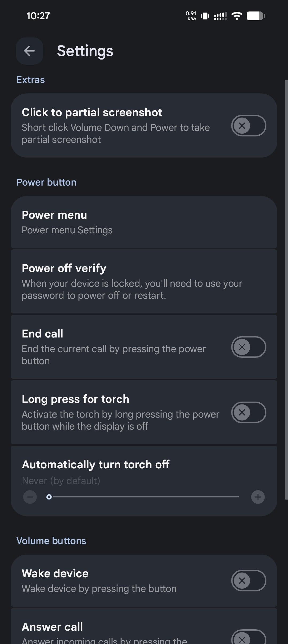Enable Click to partial screenshot toggle
The height and width of the screenshot is (644, 288).
tap(249, 125)
